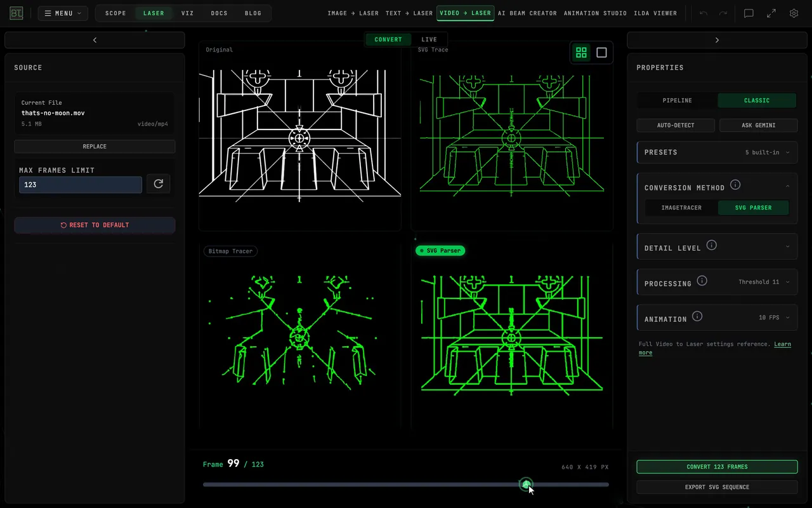812x508 pixels.
Task: Click the Processing info icon
Action: (702, 281)
